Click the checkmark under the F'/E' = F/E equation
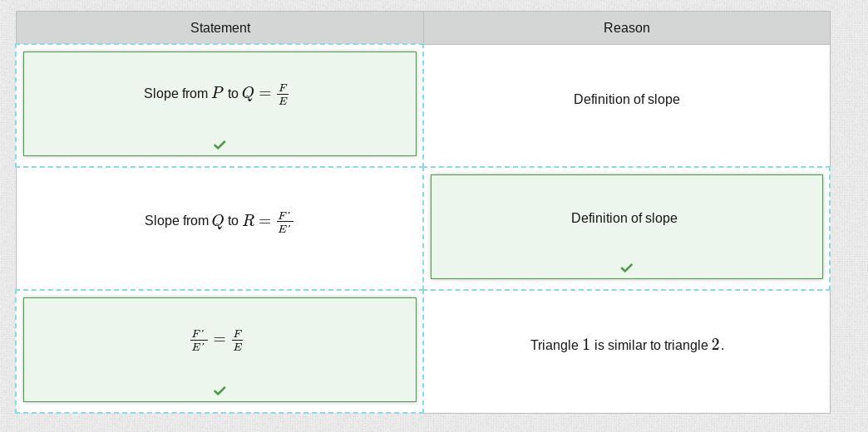Image resolution: width=868 pixels, height=432 pixels. 219,390
